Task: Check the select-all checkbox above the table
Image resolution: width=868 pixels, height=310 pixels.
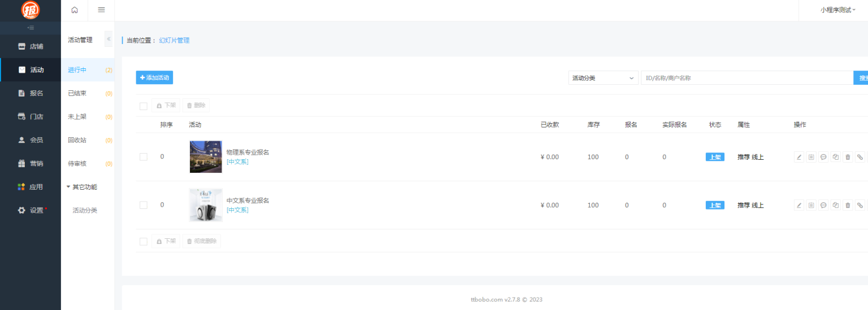Action: (x=144, y=106)
